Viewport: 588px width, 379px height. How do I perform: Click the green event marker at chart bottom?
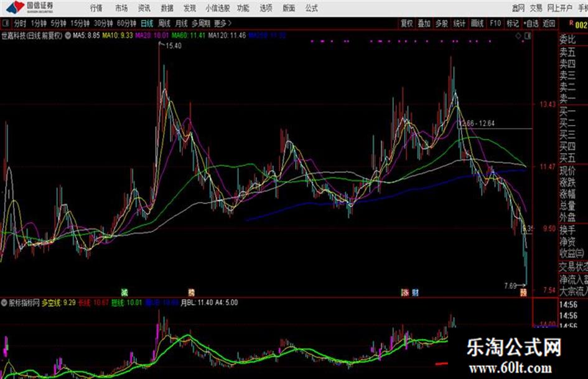(124, 292)
